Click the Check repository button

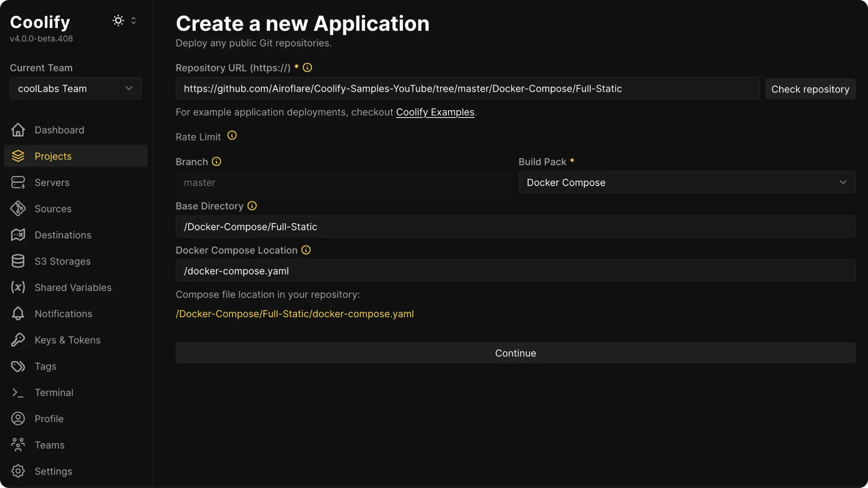811,89
